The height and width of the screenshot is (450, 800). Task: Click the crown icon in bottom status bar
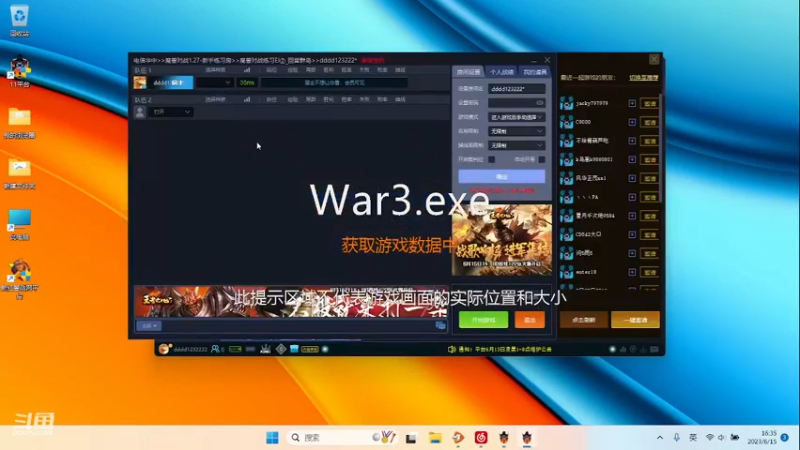tap(265, 349)
